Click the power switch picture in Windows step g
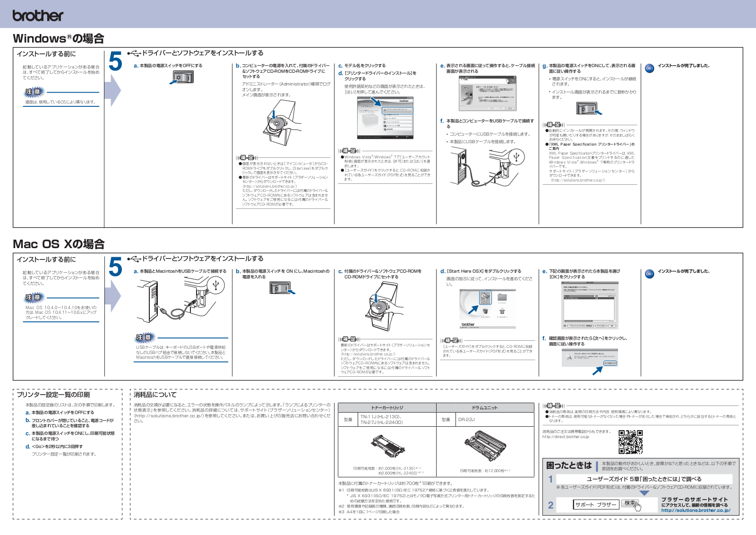 click(x=589, y=108)
